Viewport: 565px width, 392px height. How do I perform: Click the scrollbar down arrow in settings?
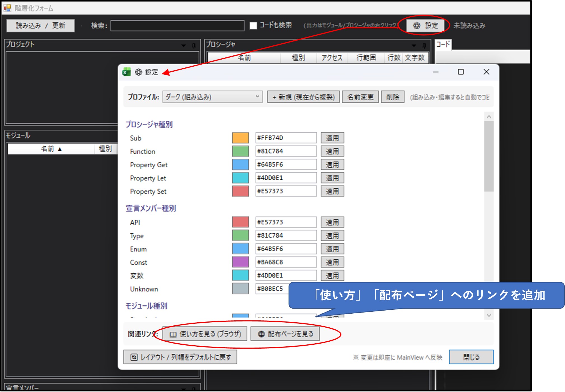tap(489, 315)
